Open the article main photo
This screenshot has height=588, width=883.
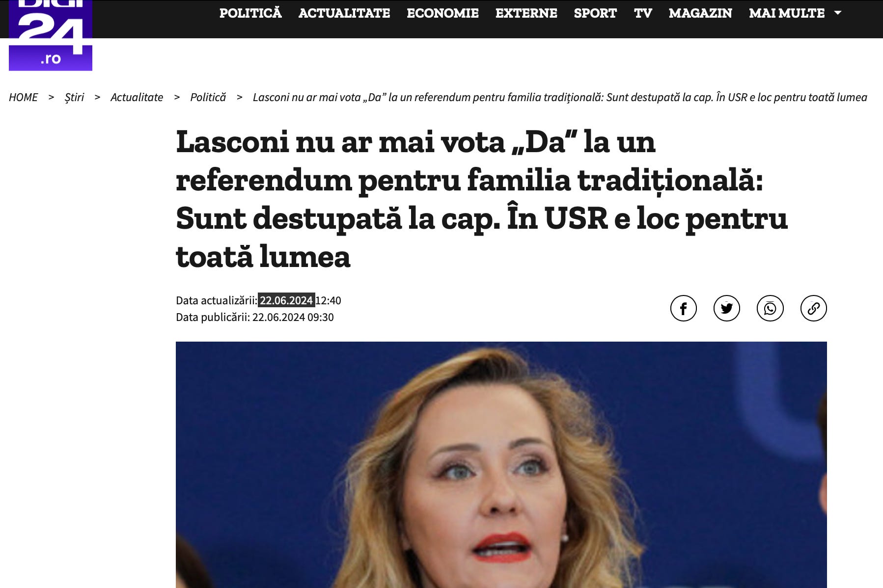coord(501,464)
